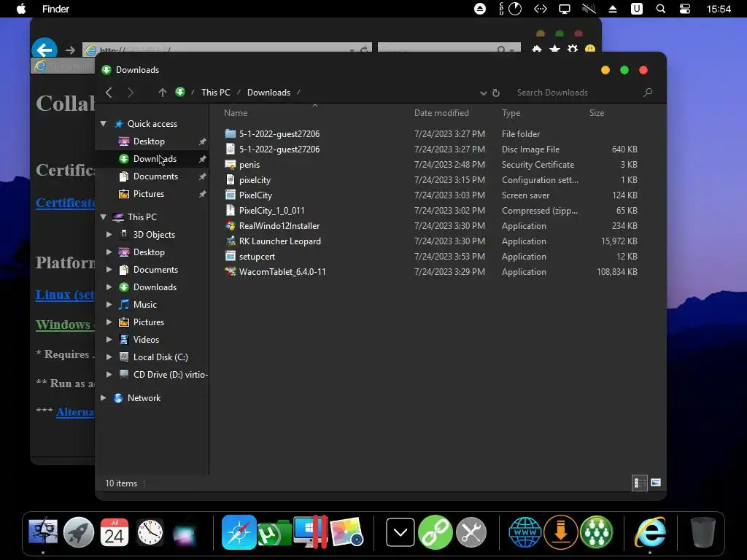Click 'This PC' breadcrumb in address bar

(x=216, y=93)
